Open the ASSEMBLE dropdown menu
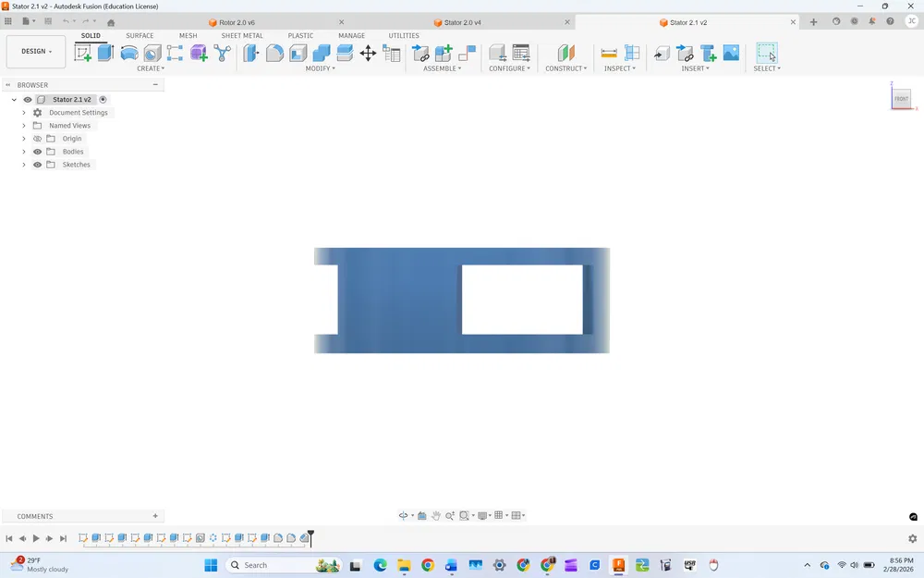The height and width of the screenshot is (578, 924). pyautogui.click(x=442, y=68)
